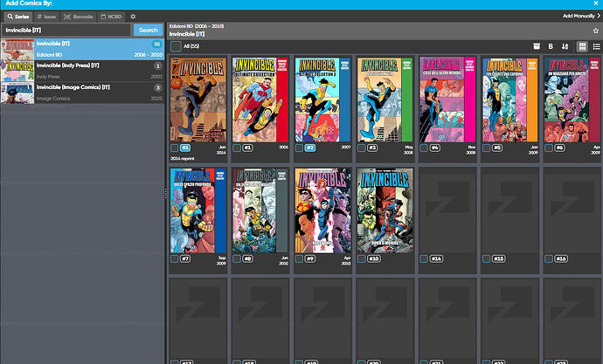Close the Add Comics dialog
Viewport: 603px width, 364px height.
pos(596,3)
